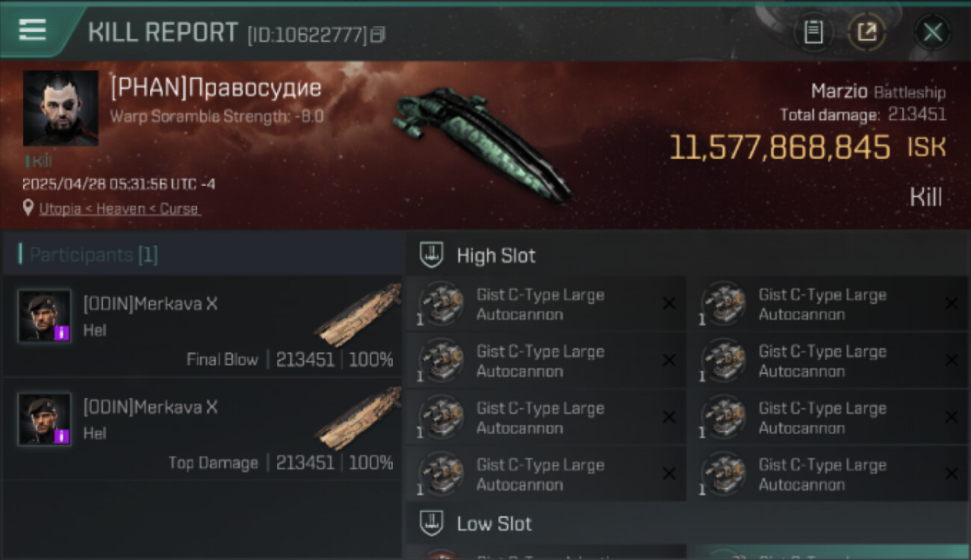The image size is (971, 560).
Task: Select the first Gist C-Type Autocannon icon
Action: (x=441, y=303)
